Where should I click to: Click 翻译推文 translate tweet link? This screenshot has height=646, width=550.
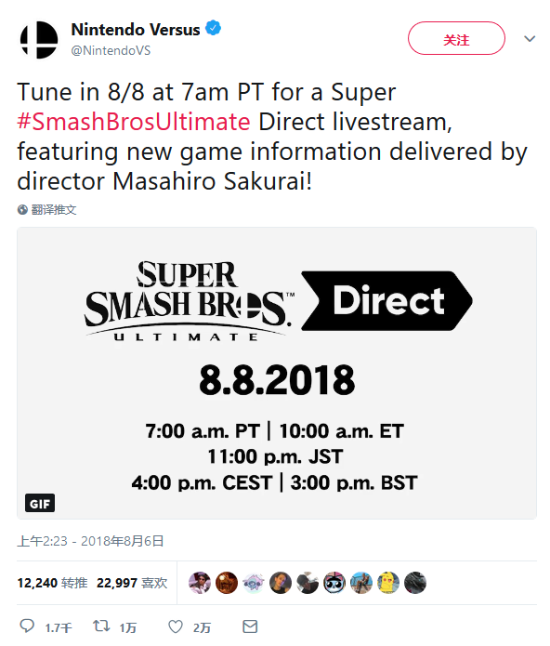[54, 210]
